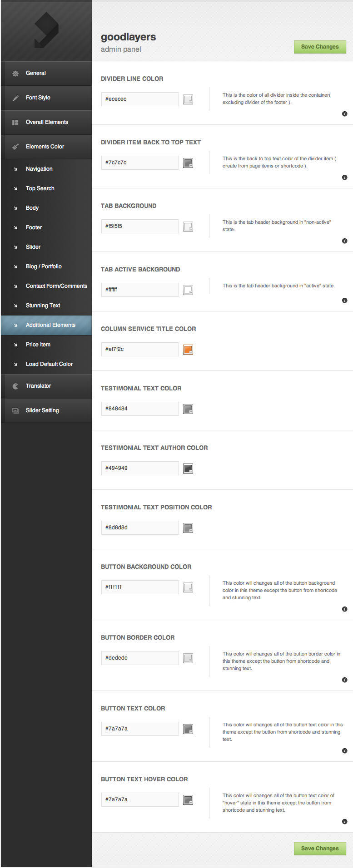The height and width of the screenshot is (868, 353).
Task: Open the Column Service Title orange color picker
Action: point(188,350)
